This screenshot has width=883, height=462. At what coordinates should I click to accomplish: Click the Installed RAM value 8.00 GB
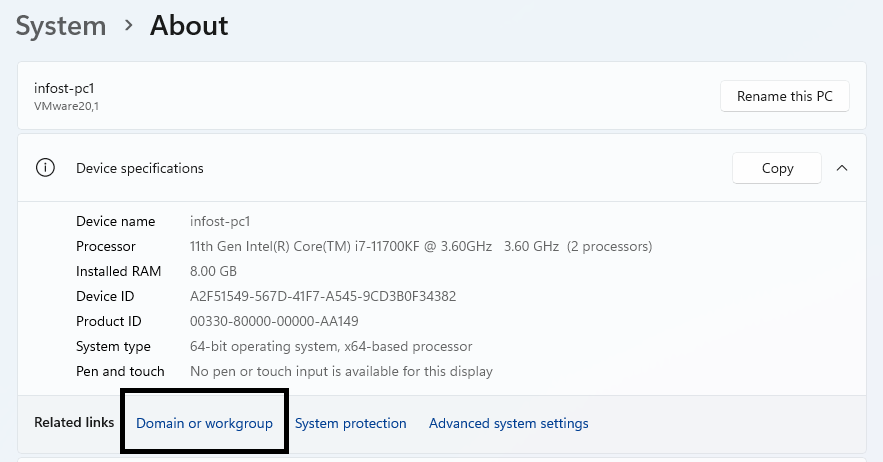[x=213, y=271]
